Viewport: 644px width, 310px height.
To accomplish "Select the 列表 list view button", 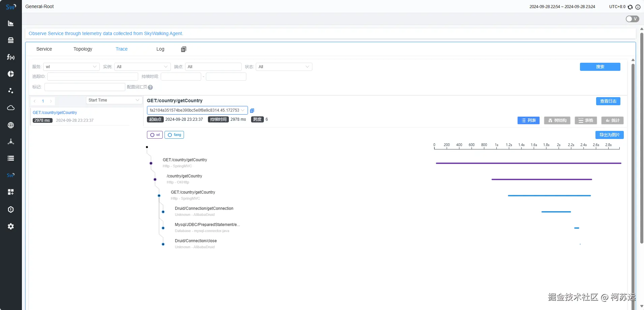I will click(x=529, y=120).
